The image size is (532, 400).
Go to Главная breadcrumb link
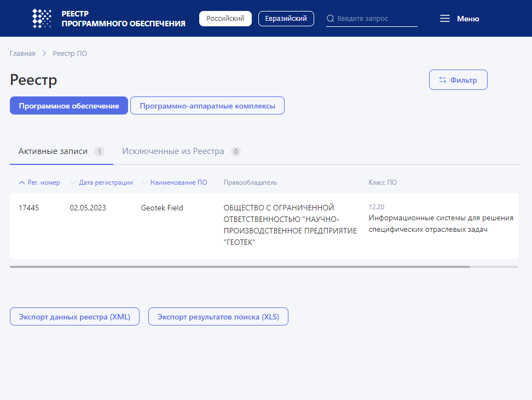click(22, 54)
